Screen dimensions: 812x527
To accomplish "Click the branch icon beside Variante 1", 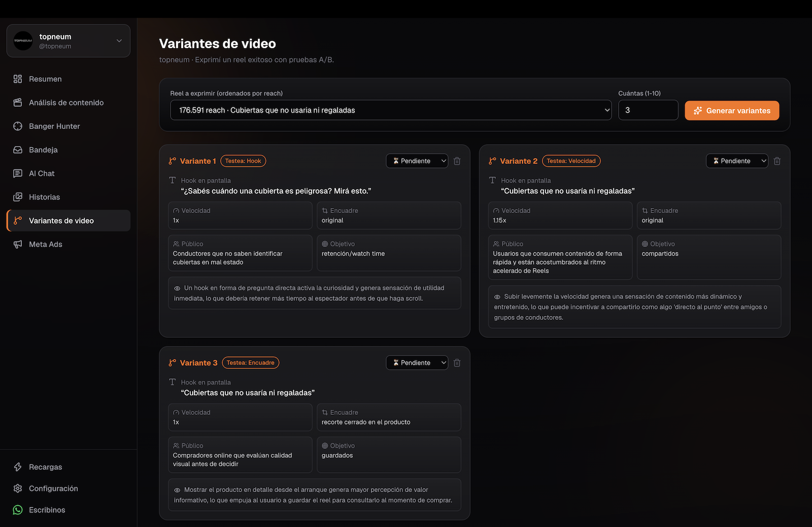I will pyautogui.click(x=173, y=161).
